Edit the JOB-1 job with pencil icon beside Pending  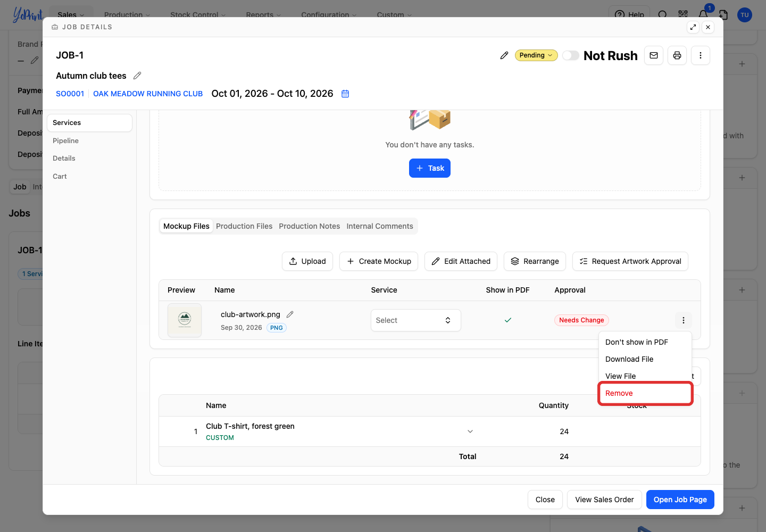pyautogui.click(x=504, y=55)
